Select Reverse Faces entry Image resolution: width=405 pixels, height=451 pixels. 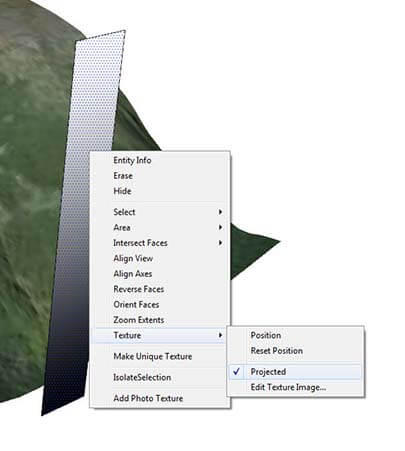click(138, 289)
